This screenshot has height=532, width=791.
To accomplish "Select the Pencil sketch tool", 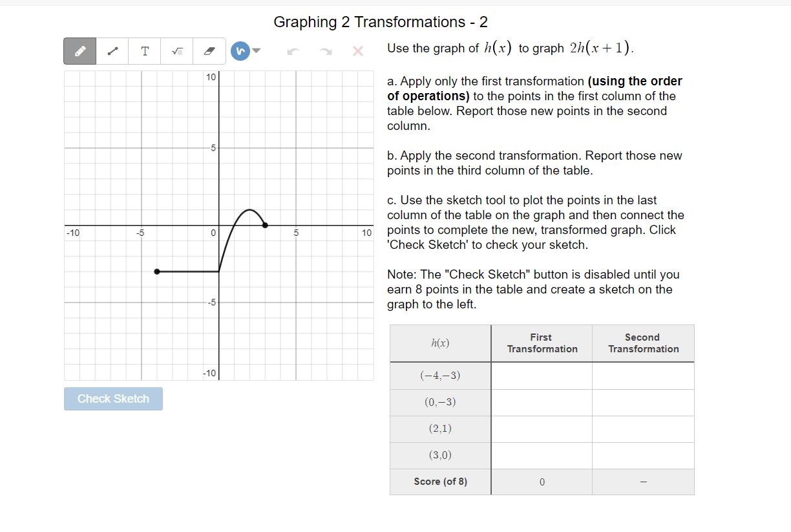I will click(x=79, y=50).
